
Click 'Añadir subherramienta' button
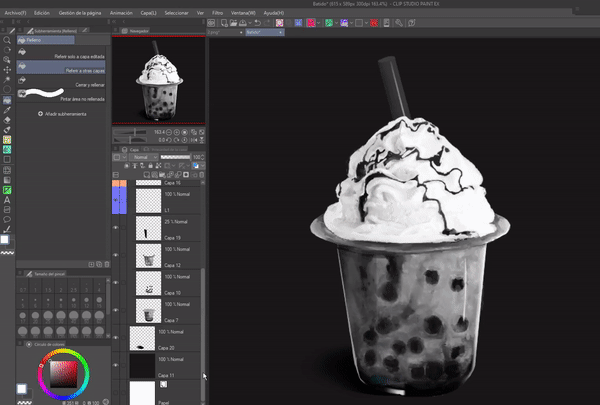(x=62, y=114)
